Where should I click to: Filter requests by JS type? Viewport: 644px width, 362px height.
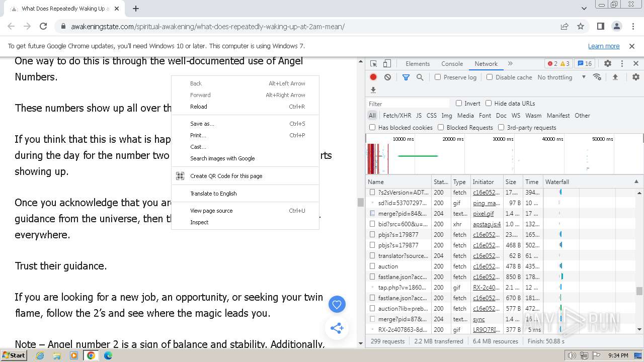click(x=419, y=116)
